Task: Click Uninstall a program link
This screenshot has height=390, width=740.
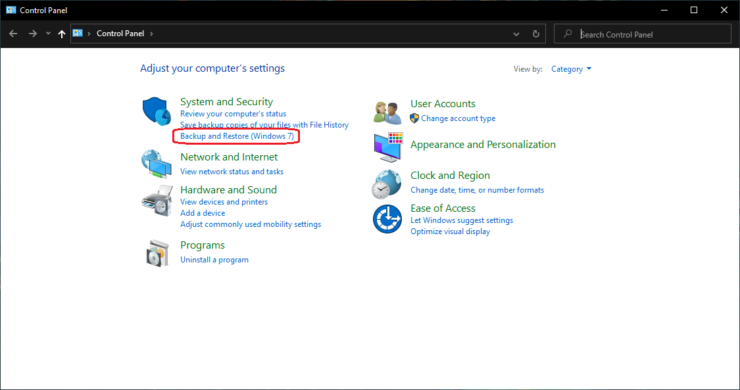Action: coord(214,260)
